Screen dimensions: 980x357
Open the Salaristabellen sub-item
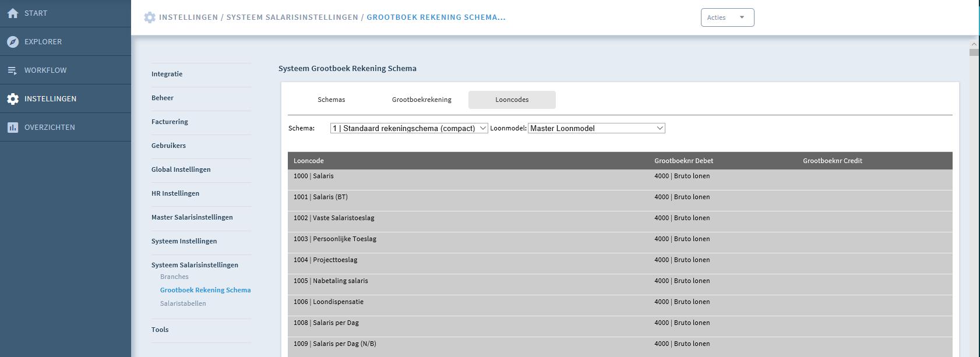tap(183, 303)
